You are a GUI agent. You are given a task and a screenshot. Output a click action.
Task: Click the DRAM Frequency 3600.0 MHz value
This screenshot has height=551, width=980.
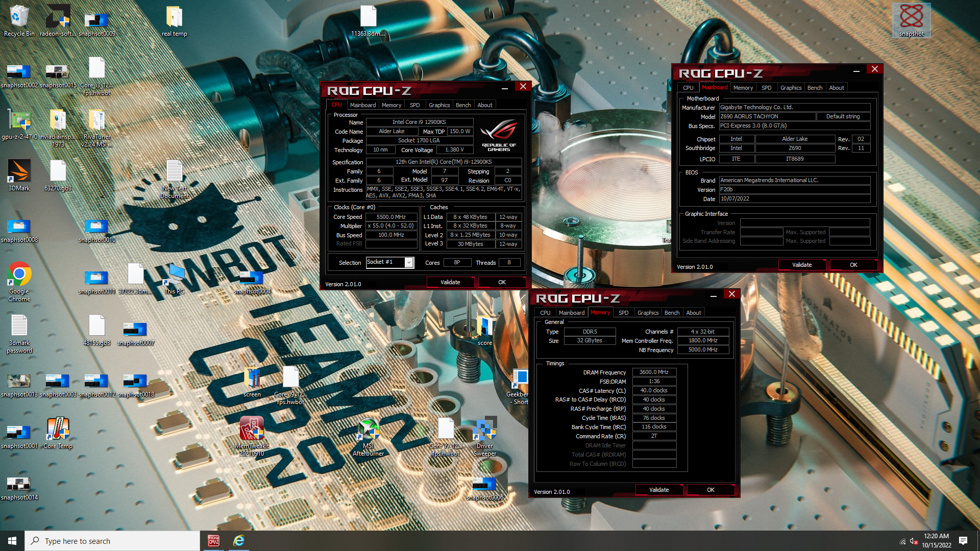point(654,372)
